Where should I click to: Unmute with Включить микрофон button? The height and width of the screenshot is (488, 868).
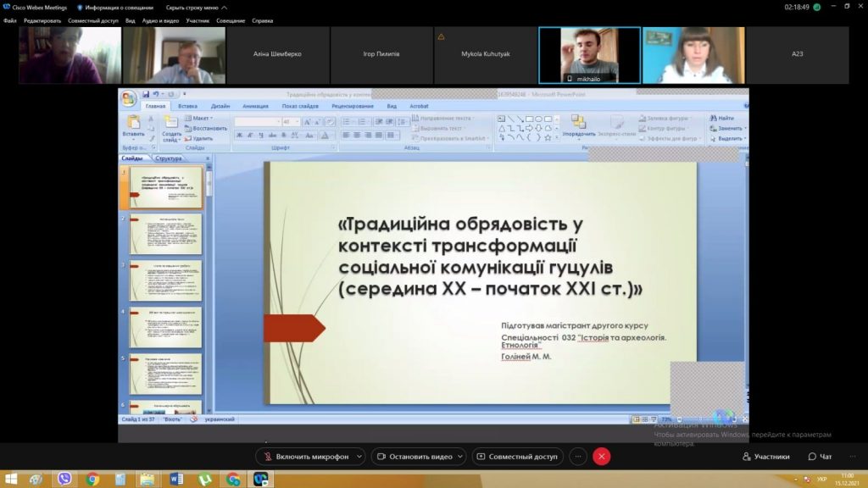click(x=305, y=457)
